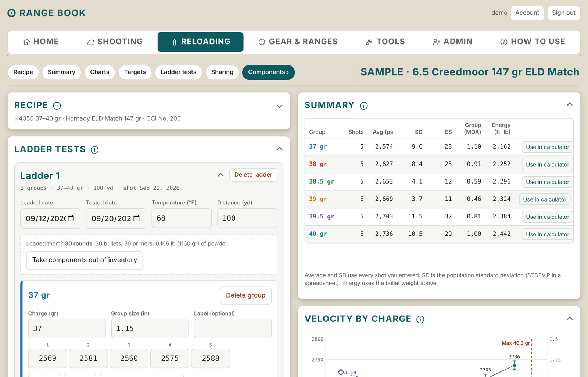Open info icon beside Velocity by Charge

click(x=420, y=319)
